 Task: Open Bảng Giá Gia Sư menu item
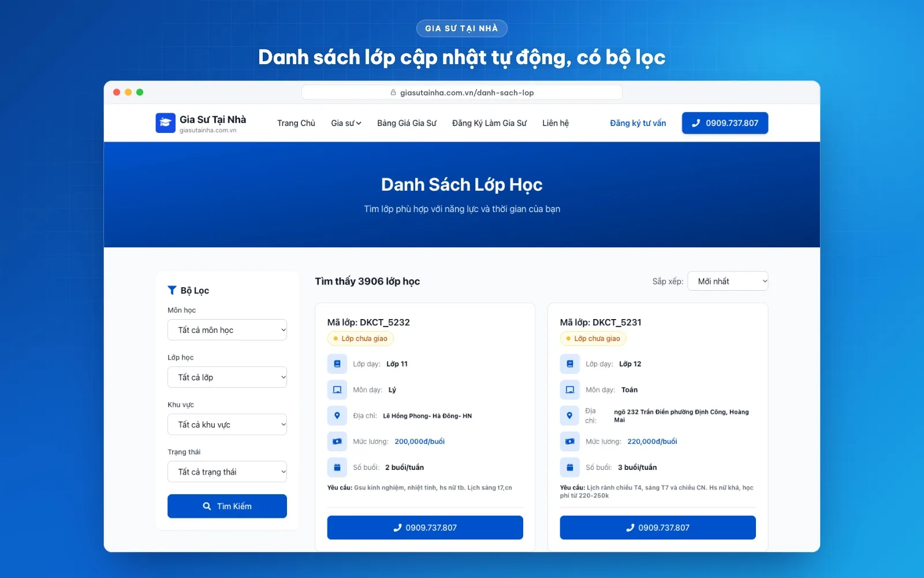(x=407, y=123)
